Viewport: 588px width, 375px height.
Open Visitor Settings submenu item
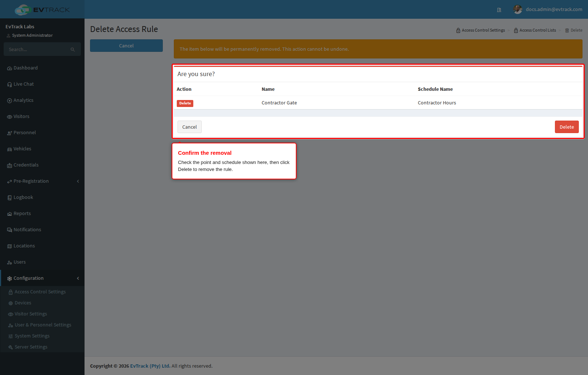42,314
